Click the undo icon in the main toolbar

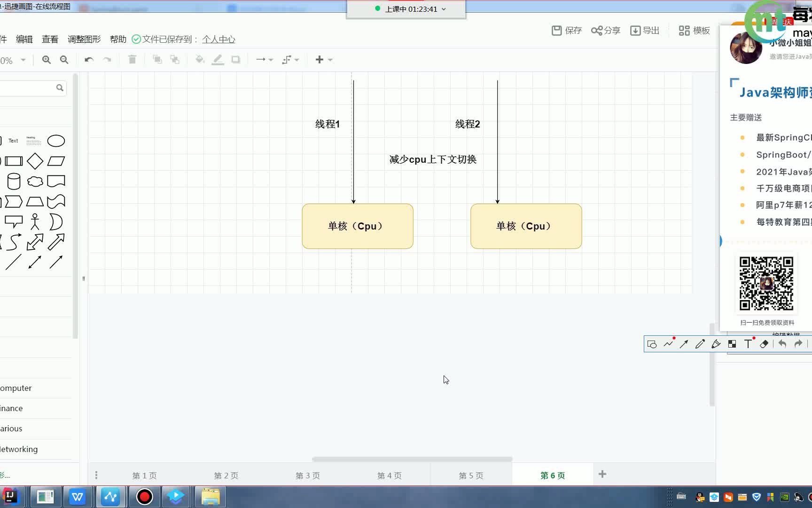coord(88,60)
